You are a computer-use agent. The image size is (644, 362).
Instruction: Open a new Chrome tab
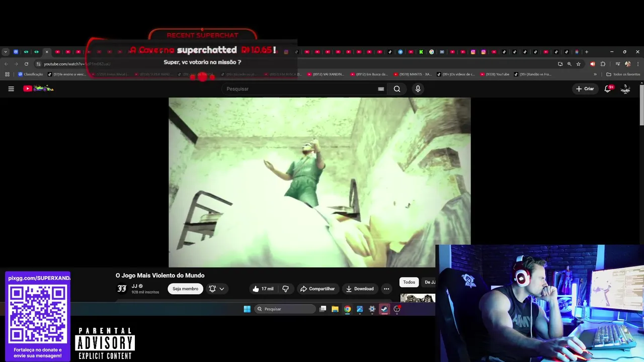click(x=587, y=52)
